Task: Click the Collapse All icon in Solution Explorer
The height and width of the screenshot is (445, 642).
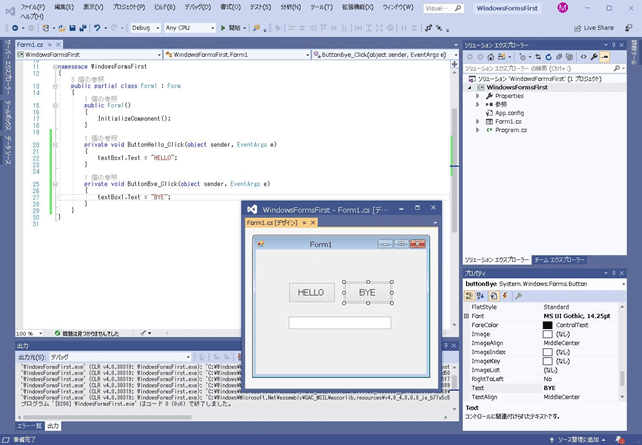Action: tap(559, 57)
